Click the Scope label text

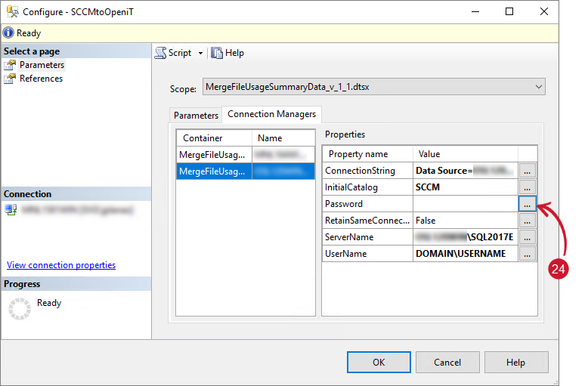183,89
